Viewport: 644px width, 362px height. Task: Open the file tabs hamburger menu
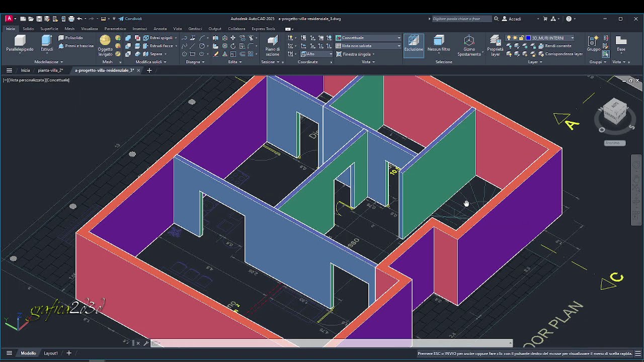point(9,70)
